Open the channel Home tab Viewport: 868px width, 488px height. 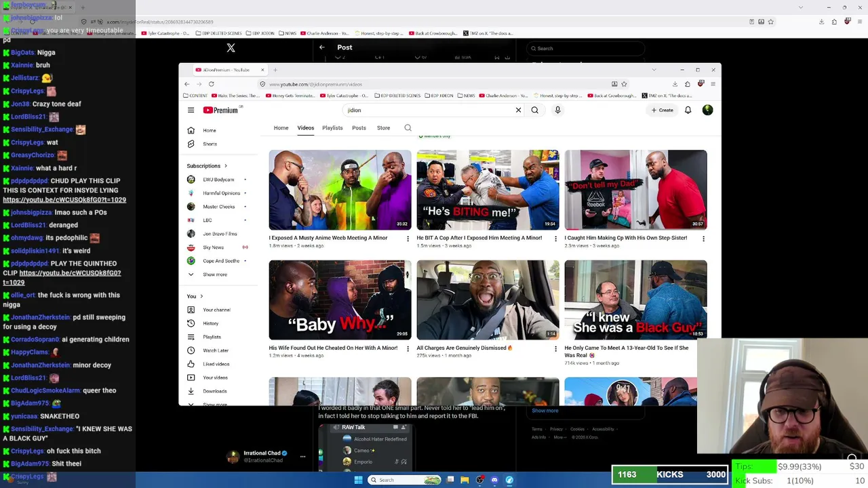281,127
